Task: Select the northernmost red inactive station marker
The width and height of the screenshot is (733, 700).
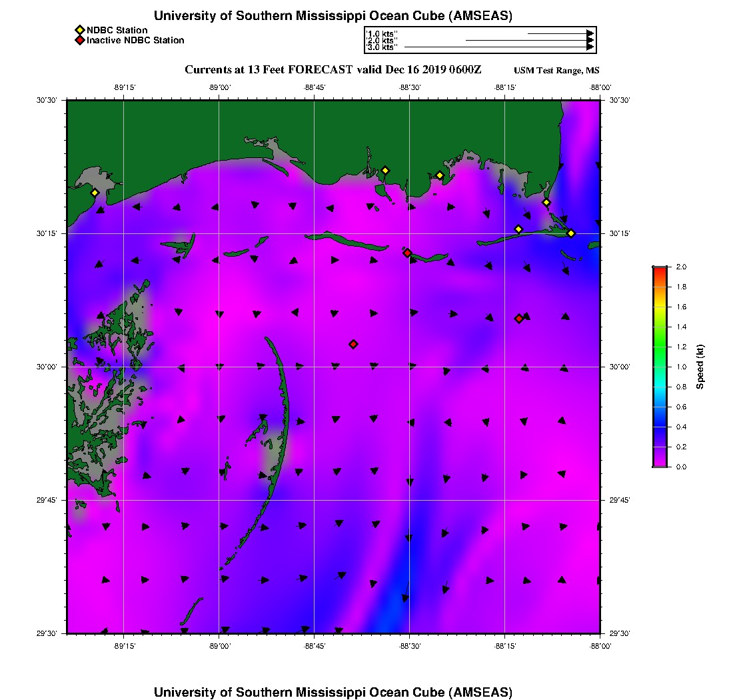Action: pos(407,253)
